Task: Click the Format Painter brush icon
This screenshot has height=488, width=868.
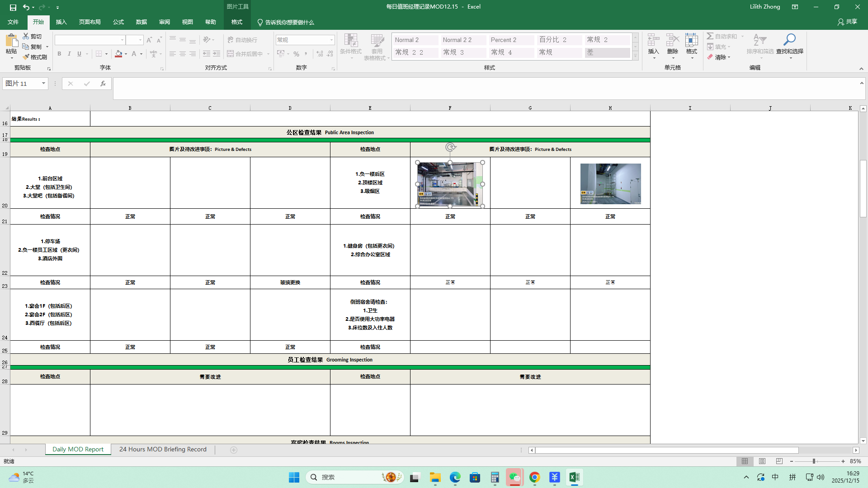Action: tap(26, 57)
